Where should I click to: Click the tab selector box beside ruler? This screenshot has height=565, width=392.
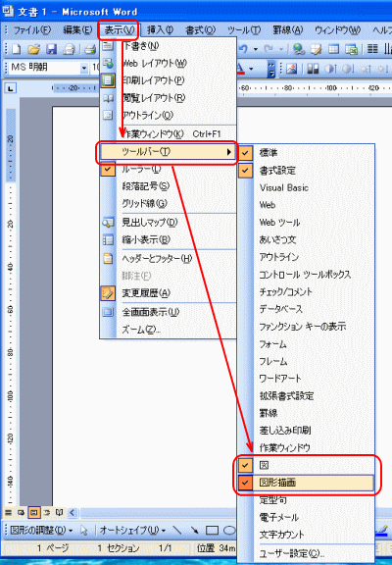pyautogui.click(x=11, y=87)
